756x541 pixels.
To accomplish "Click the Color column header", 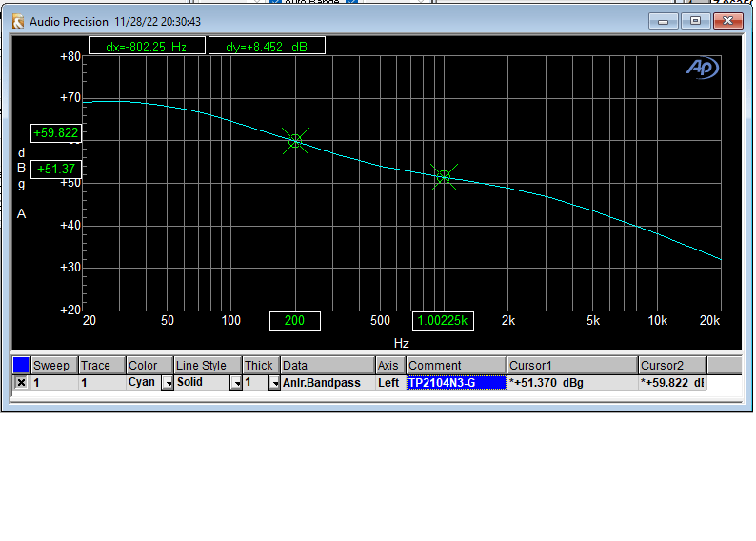I will coord(149,366).
